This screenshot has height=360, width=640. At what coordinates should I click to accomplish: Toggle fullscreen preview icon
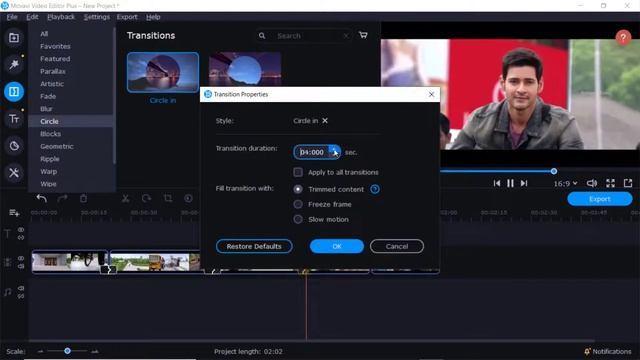click(x=610, y=183)
